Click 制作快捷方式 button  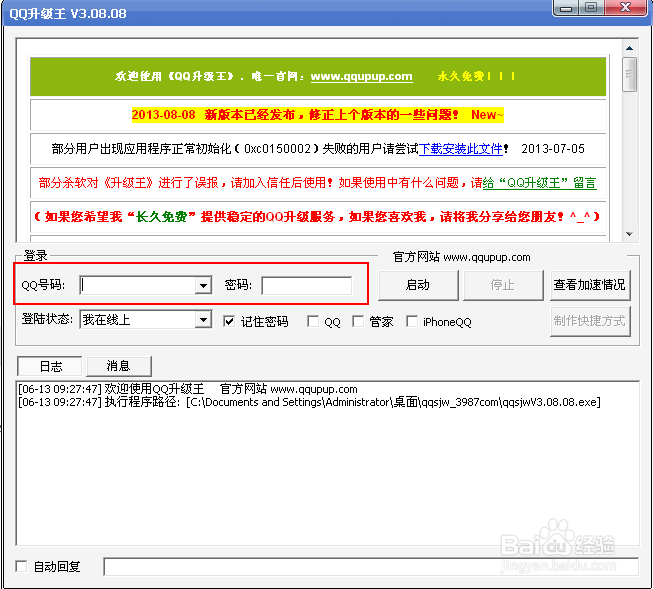(x=590, y=321)
